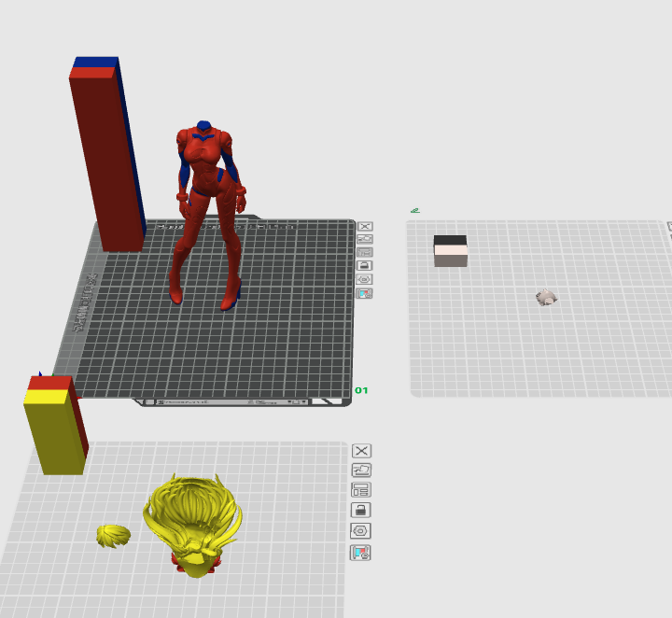
Task: Auto-orient objects on the bottom plate
Action: (x=361, y=471)
